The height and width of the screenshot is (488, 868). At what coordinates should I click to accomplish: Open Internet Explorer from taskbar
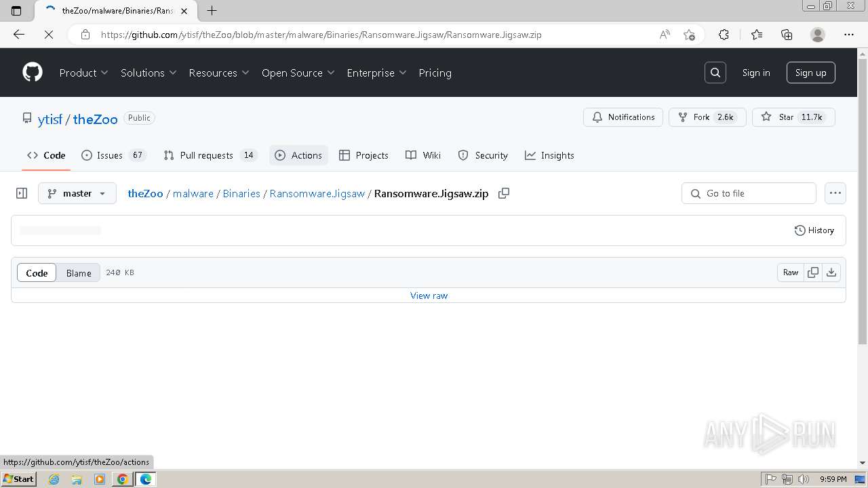coord(54,479)
